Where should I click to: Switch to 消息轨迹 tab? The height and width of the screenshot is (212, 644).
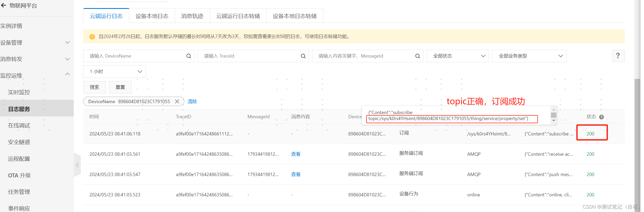pyautogui.click(x=192, y=16)
